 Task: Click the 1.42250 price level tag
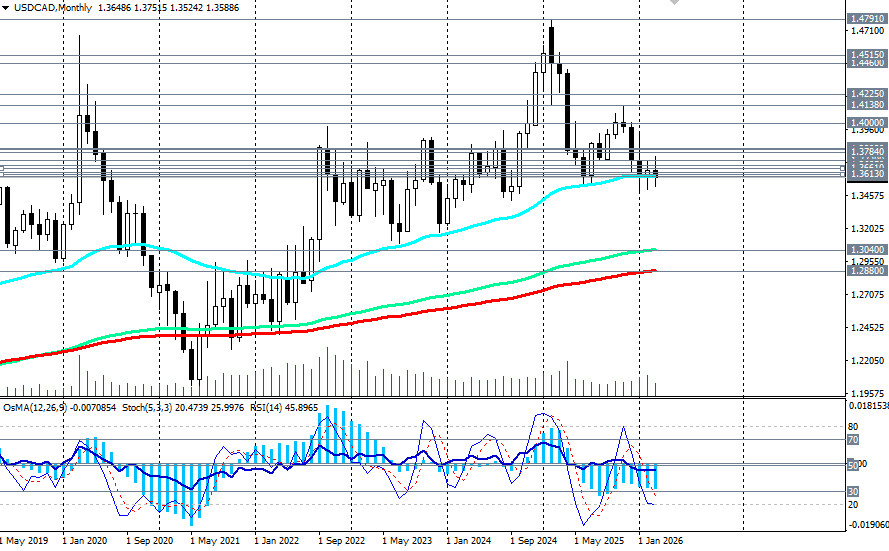(866, 95)
